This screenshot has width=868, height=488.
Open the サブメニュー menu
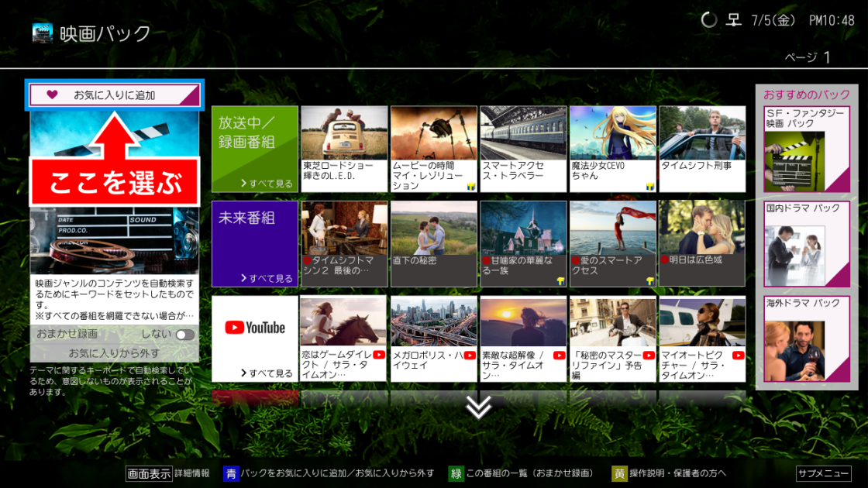tap(824, 473)
